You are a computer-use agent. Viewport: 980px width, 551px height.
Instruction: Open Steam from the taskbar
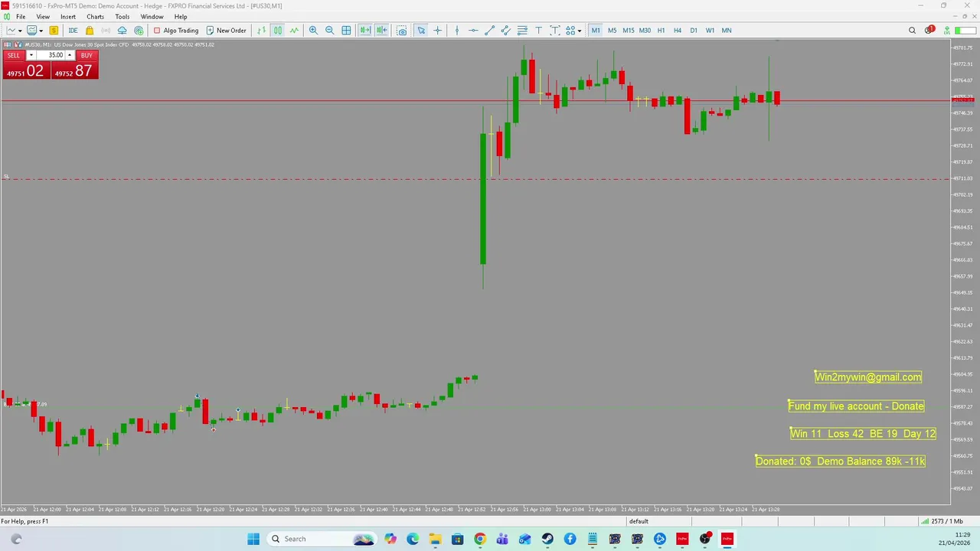[547, 539]
